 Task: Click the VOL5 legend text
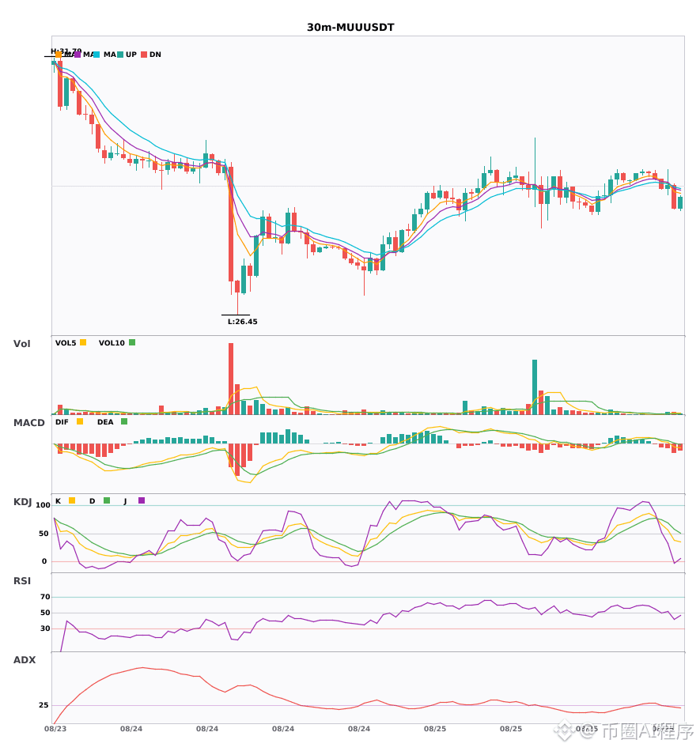(x=66, y=343)
